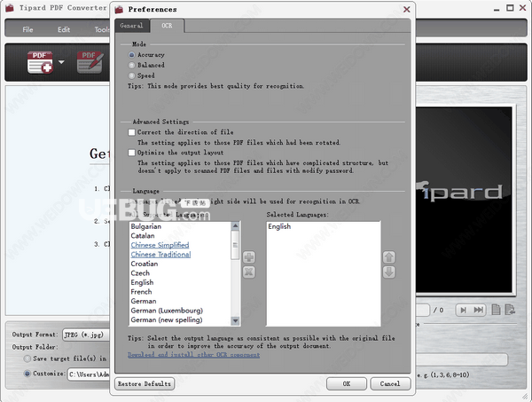Click the single page document icon

click(496, 310)
